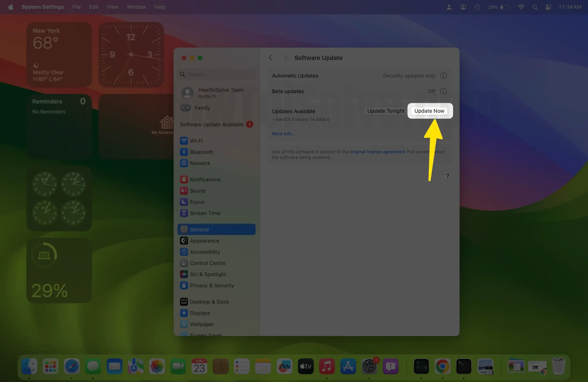Open Google Chrome from the Dock
This screenshot has height=382, width=588.
click(x=442, y=366)
